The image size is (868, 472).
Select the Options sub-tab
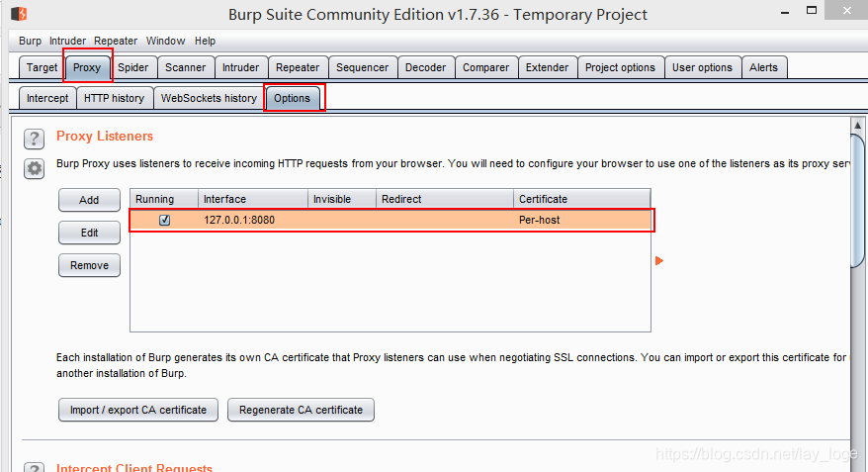tap(293, 98)
